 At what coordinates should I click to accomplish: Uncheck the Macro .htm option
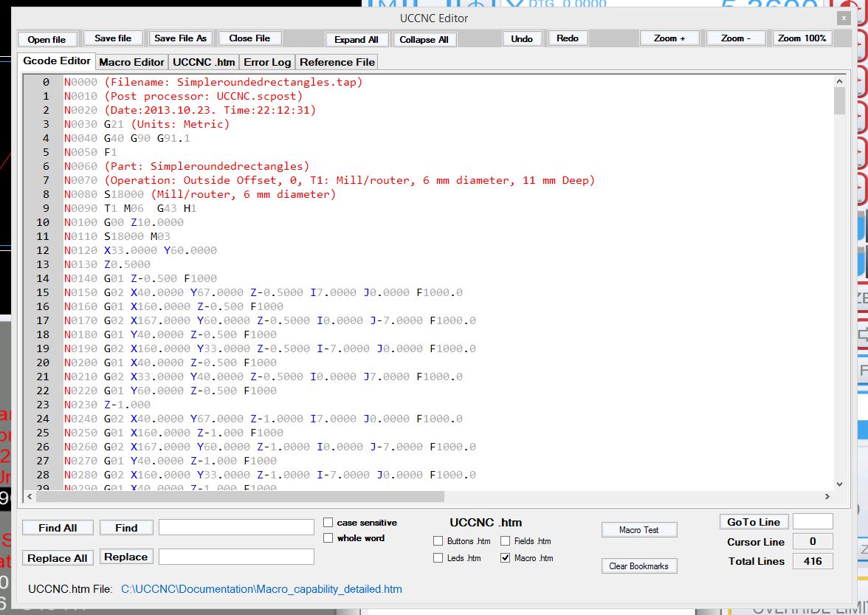tap(506, 558)
